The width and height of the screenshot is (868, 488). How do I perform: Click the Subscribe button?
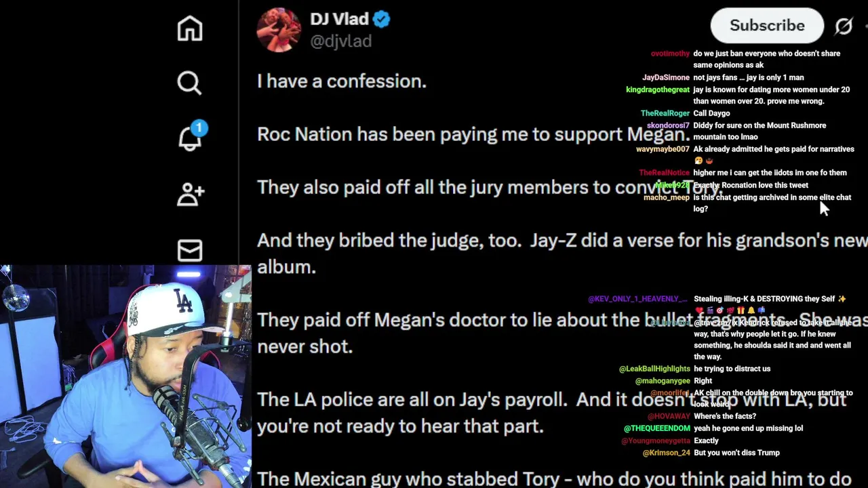(x=767, y=26)
